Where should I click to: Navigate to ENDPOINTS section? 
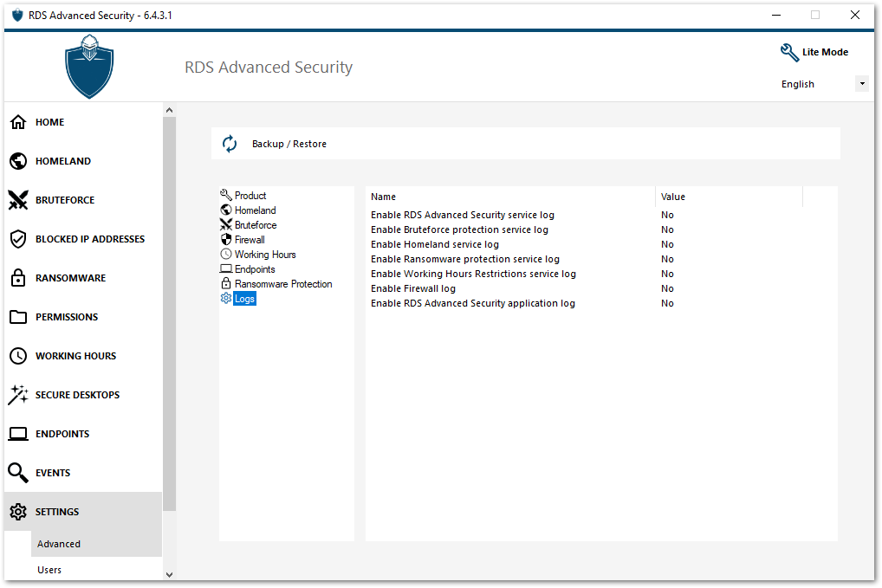point(62,434)
